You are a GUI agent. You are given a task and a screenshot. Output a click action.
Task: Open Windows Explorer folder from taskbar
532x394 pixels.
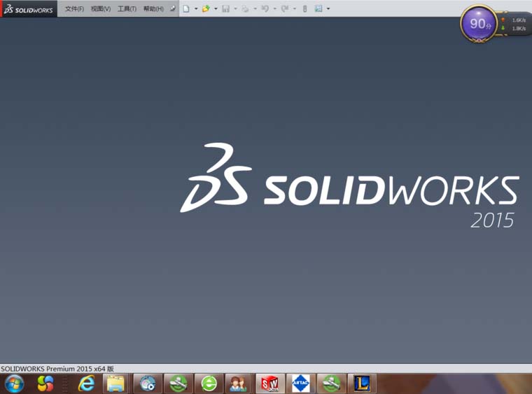[x=115, y=384]
